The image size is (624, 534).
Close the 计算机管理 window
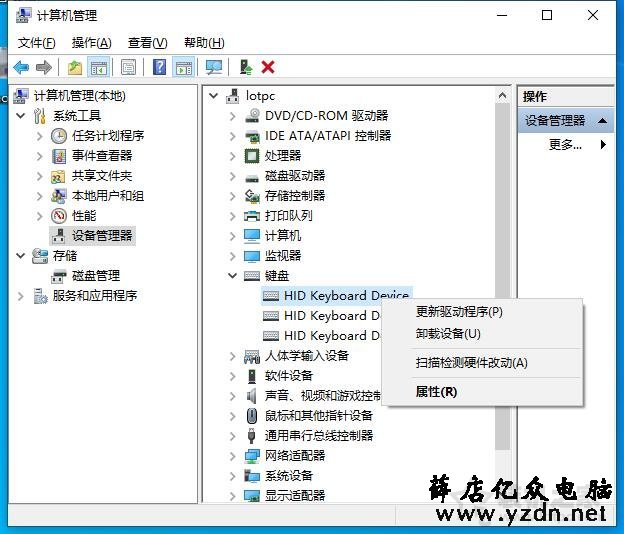pyautogui.click(x=593, y=16)
